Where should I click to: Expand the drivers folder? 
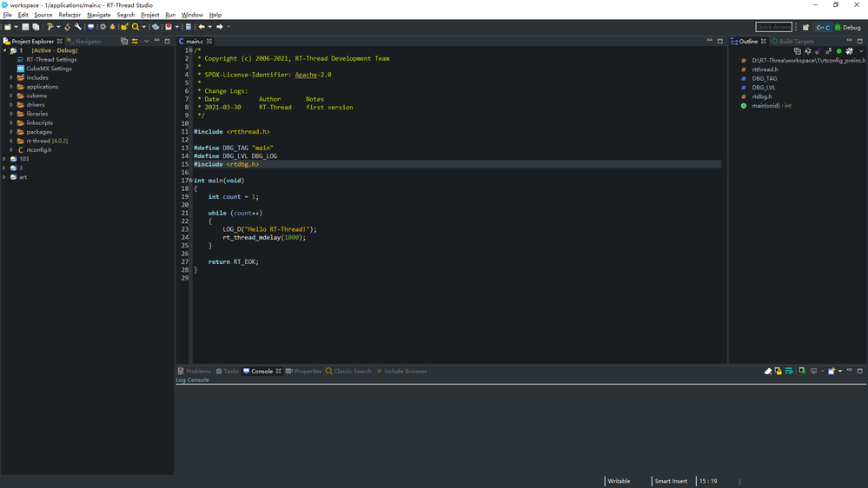click(x=11, y=104)
